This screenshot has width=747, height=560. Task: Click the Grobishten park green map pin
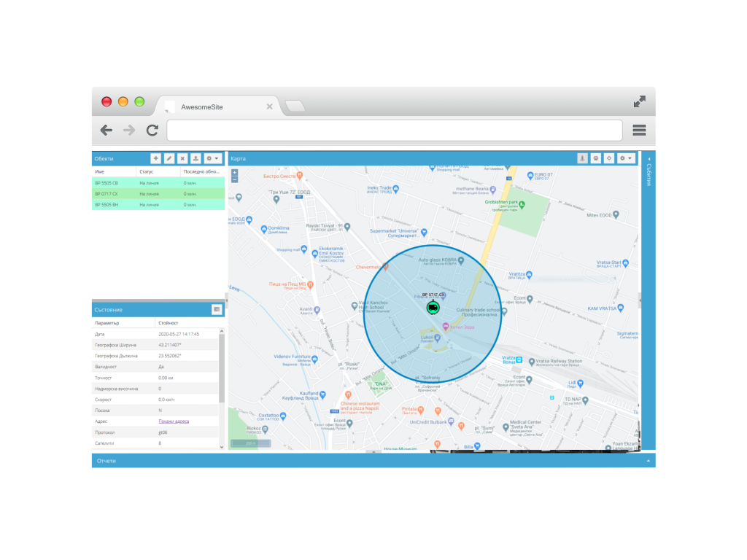click(x=522, y=205)
